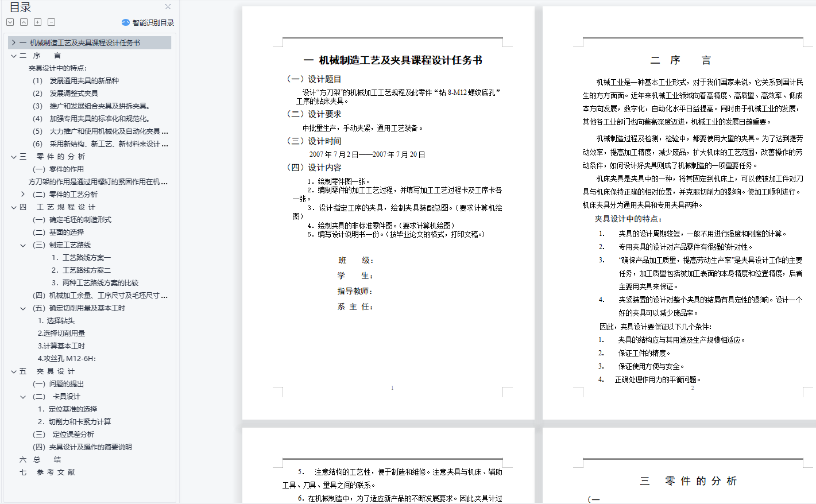
Task: Click 智能识别目录 button
Action: (x=153, y=22)
